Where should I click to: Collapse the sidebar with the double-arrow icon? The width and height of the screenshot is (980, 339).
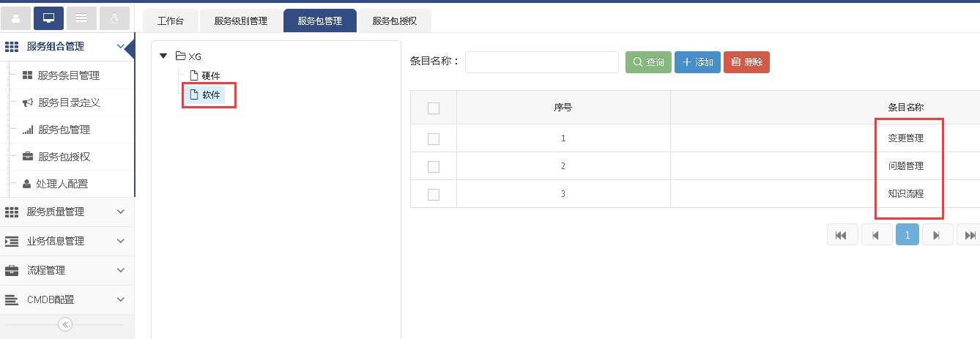point(65,324)
